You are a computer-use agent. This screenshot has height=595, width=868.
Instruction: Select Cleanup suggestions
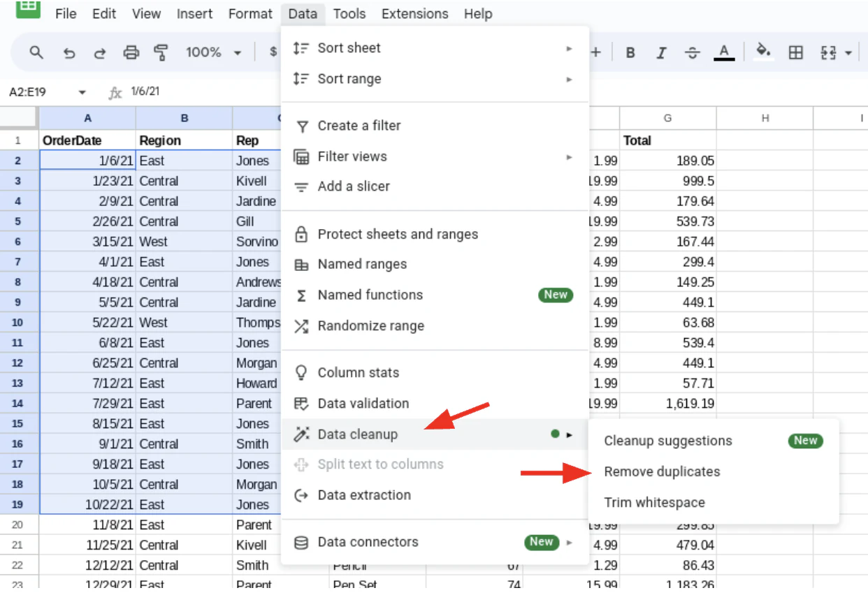pyautogui.click(x=713, y=441)
